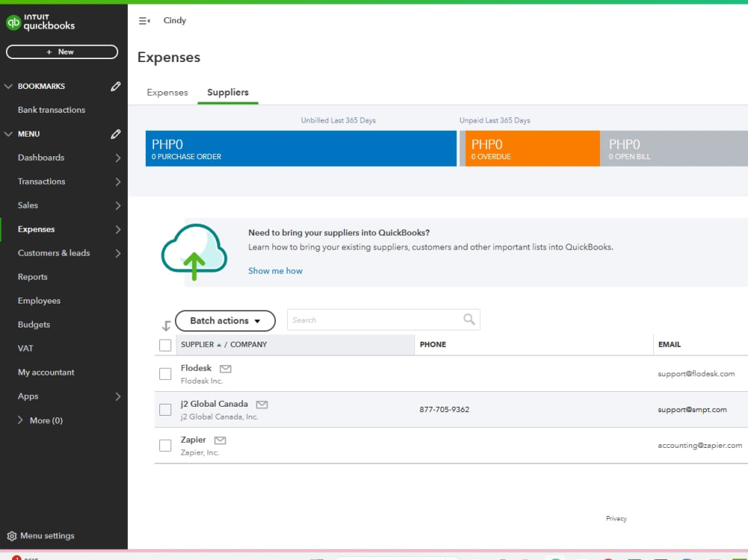Expand the Transactions submenu chevron

118,182
